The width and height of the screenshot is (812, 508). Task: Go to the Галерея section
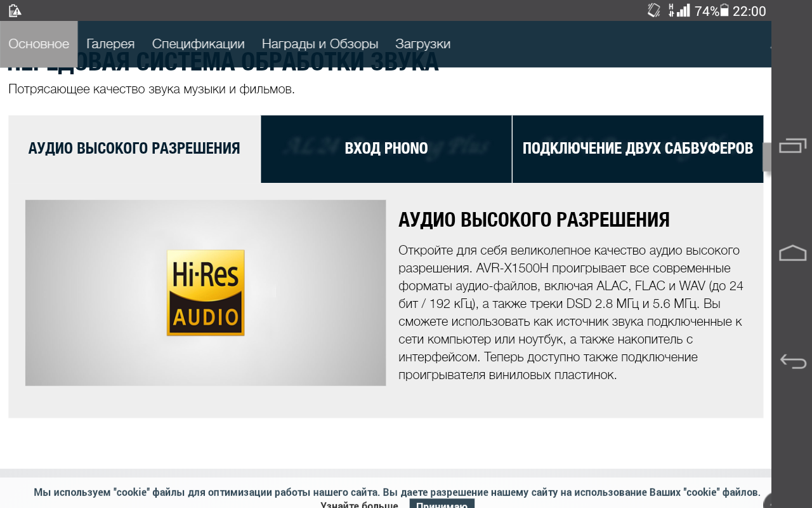110,44
